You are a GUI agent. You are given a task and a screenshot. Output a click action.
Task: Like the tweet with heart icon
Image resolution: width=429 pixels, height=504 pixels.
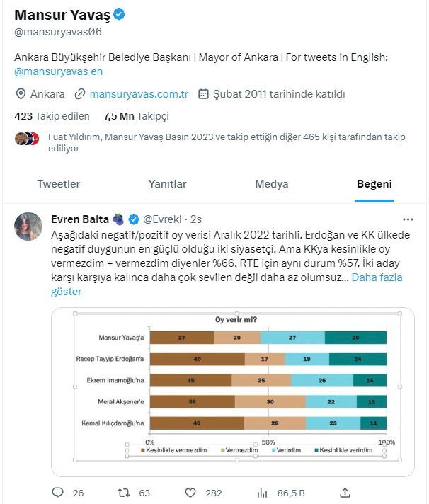(x=190, y=491)
